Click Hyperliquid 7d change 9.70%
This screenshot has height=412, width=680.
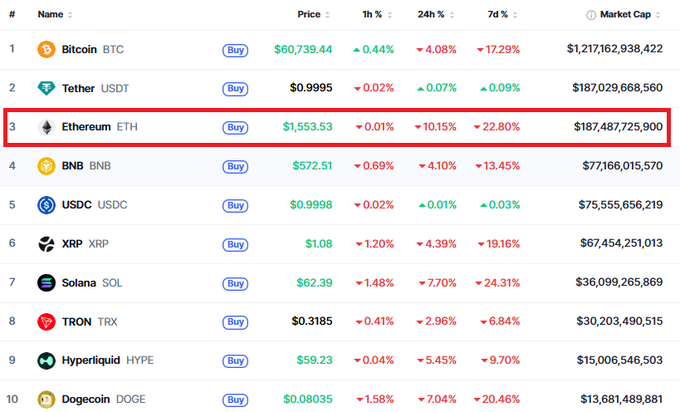coord(500,360)
